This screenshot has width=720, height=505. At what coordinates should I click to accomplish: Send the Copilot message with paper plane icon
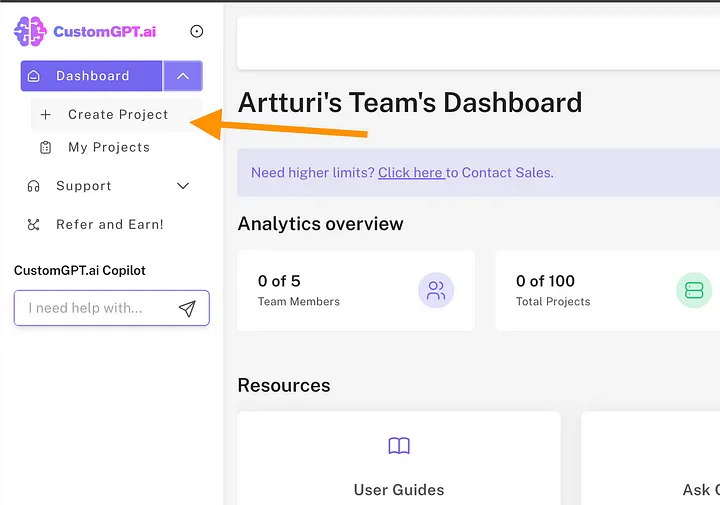pyautogui.click(x=187, y=308)
